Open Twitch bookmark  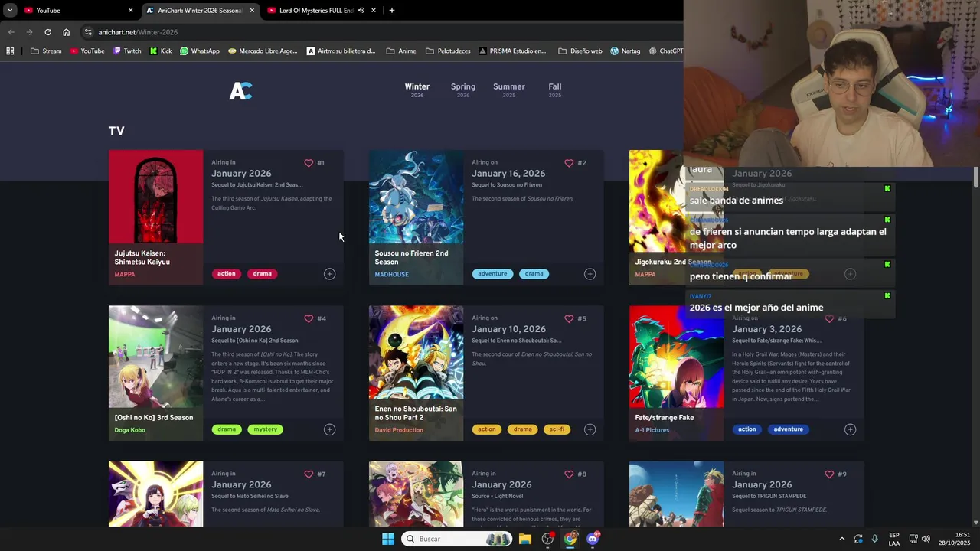pos(127,51)
